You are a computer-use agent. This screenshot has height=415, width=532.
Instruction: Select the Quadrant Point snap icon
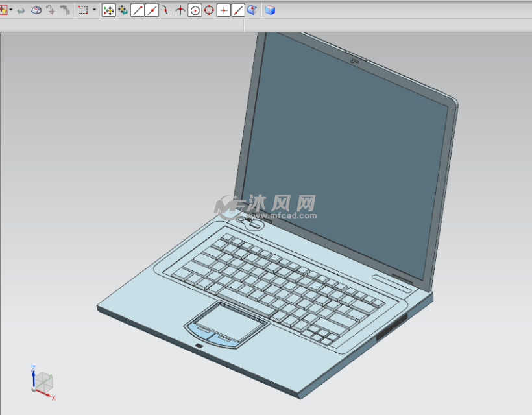tap(209, 10)
